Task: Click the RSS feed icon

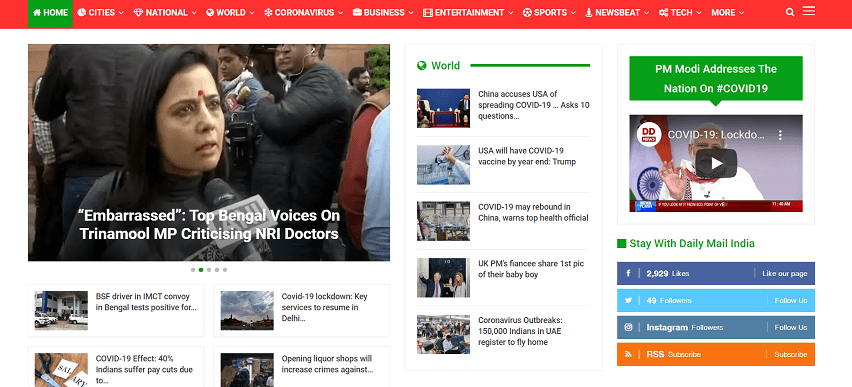Action: pyautogui.click(x=628, y=354)
